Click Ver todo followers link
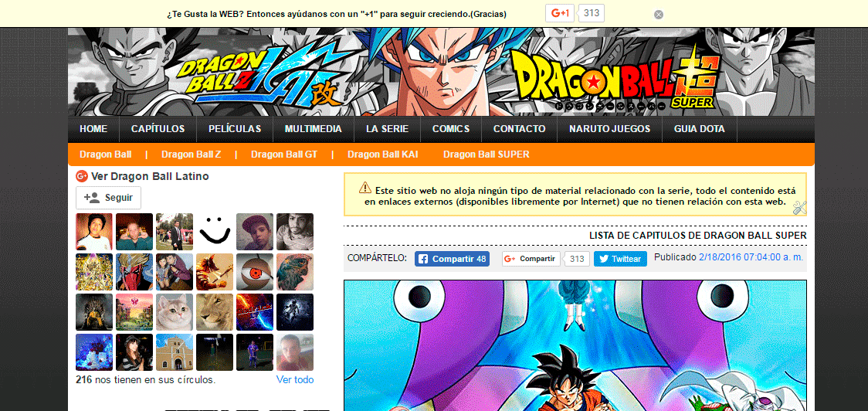868x411 pixels. pyautogui.click(x=295, y=380)
